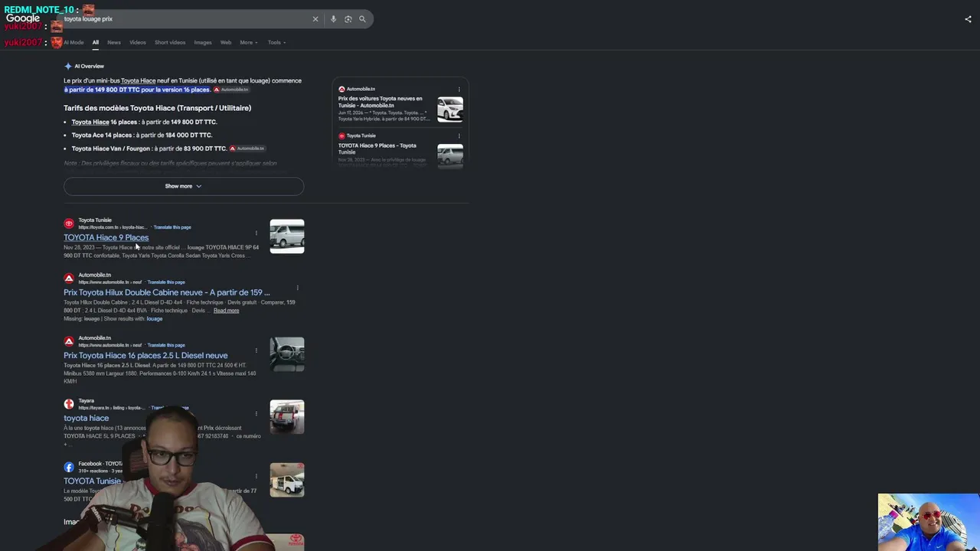Click the share icon at top right
The height and width of the screenshot is (551, 980).
[x=968, y=19]
